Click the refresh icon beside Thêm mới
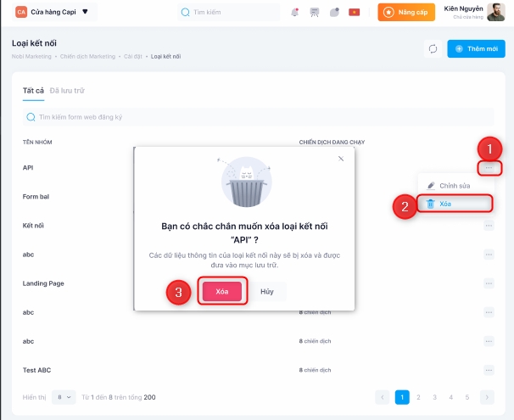The height and width of the screenshot is (420, 514). tap(431, 49)
